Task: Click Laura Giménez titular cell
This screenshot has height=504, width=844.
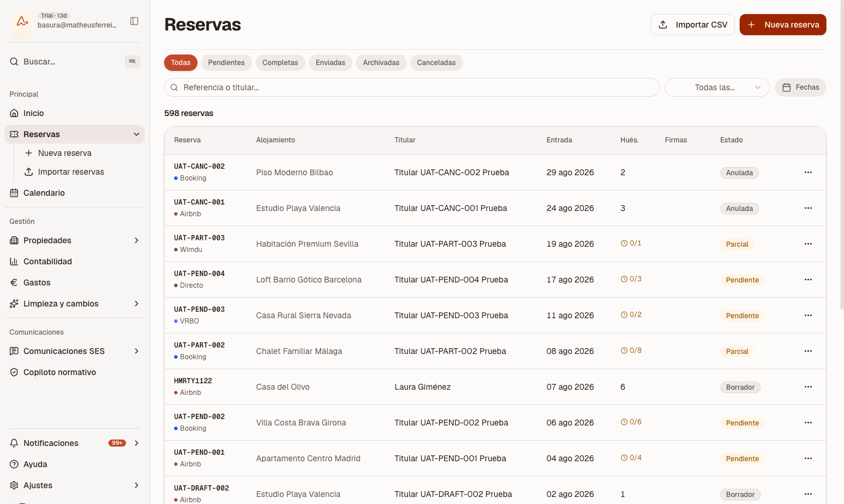Action: point(423,387)
